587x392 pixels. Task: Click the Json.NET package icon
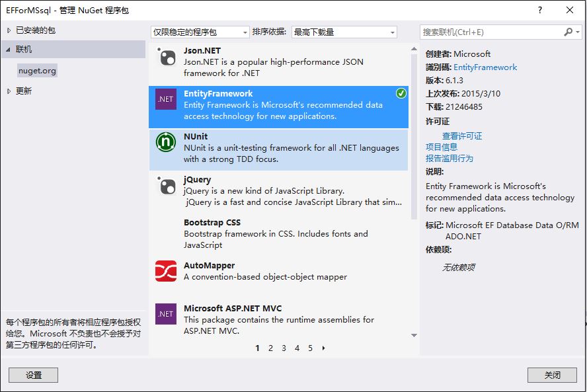[x=166, y=57]
